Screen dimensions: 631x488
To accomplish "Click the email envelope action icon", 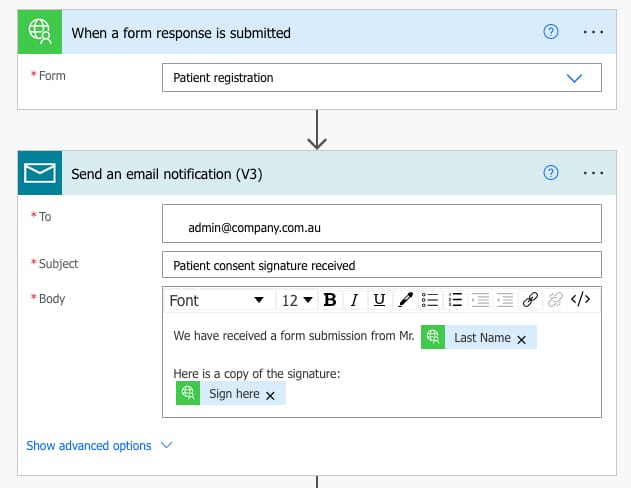I will point(40,173).
